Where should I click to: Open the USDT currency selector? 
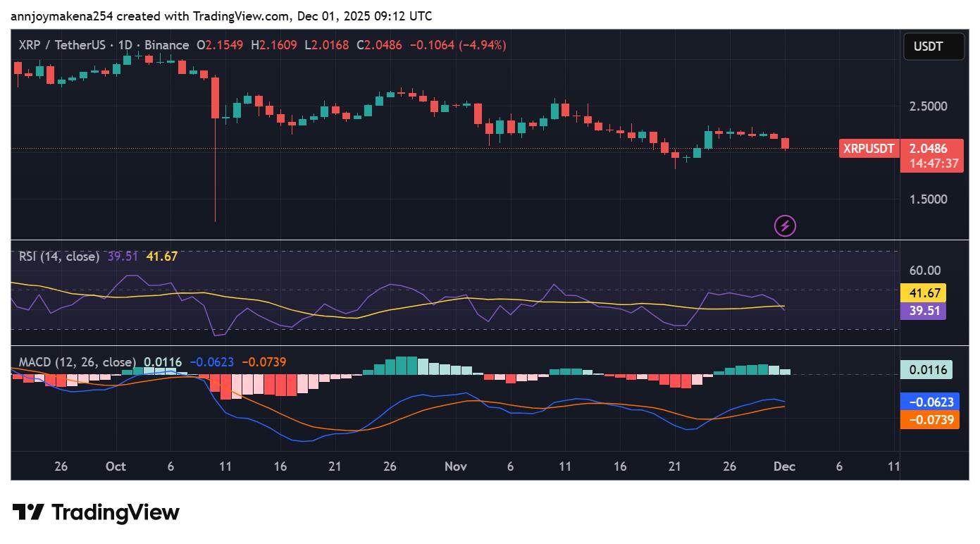tap(934, 47)
